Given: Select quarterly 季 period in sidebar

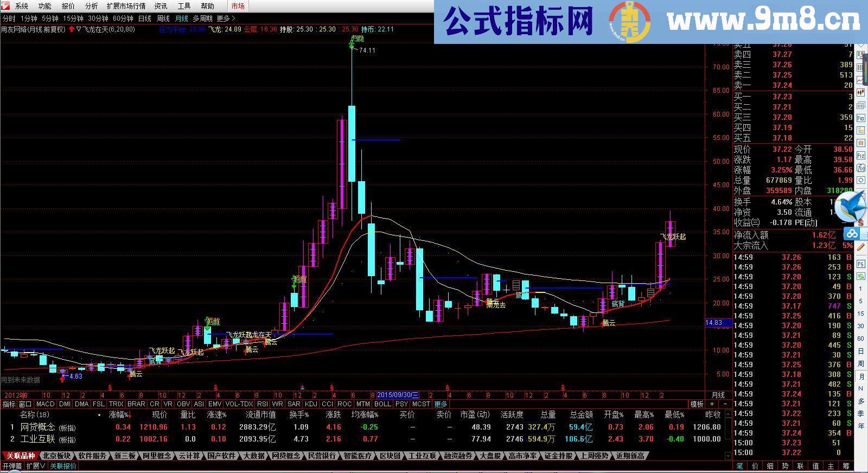Looking at the screenshot, I should tap(861, 414).
